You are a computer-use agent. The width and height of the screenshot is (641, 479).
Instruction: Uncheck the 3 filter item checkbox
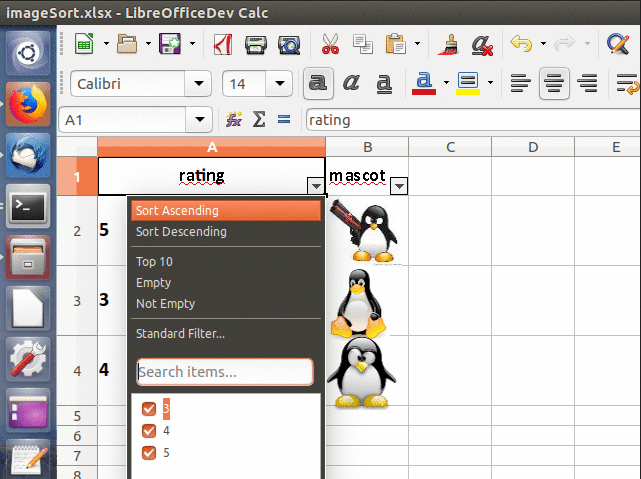coord(149,409)
